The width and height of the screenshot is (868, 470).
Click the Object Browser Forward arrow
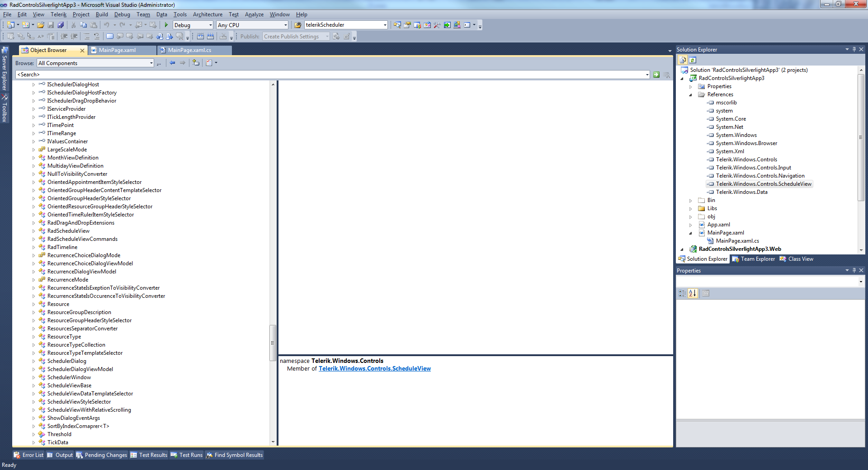(183, 63)
